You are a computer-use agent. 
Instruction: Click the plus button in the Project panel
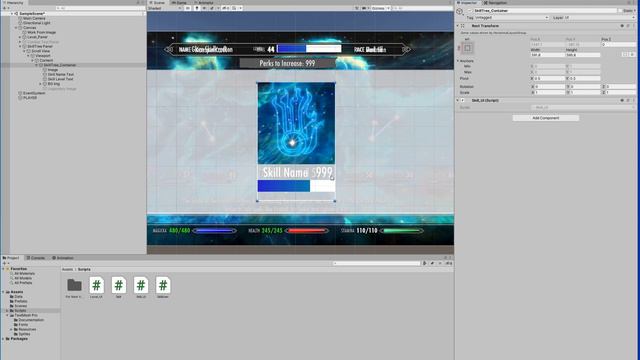point(4,264)
